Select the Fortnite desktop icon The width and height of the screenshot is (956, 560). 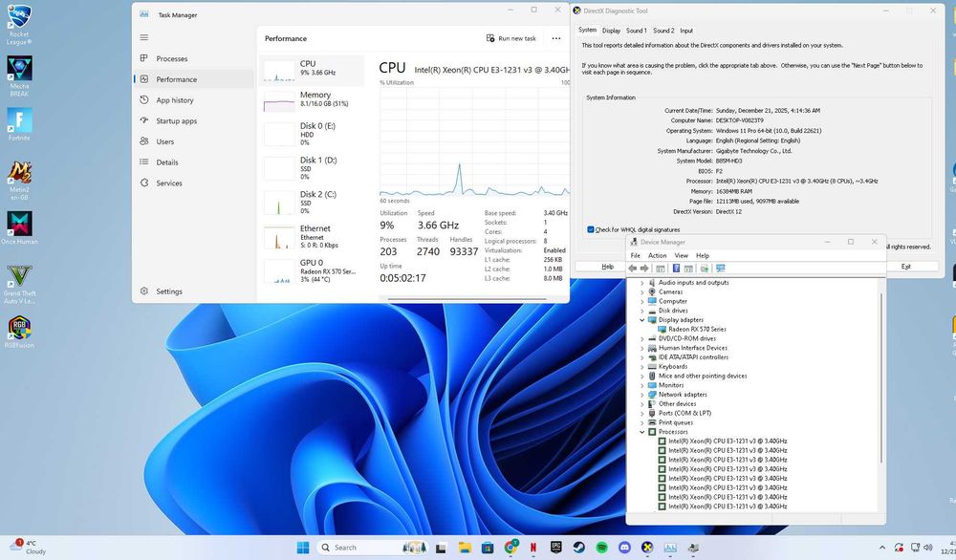point(19,124)
